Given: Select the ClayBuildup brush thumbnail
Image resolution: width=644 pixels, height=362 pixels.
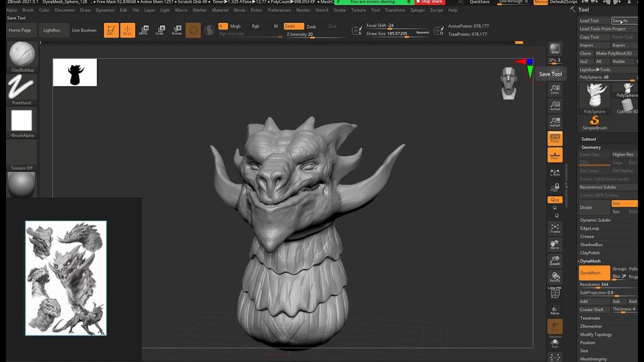Looking at the screenshot, I should tap(22, 54).
